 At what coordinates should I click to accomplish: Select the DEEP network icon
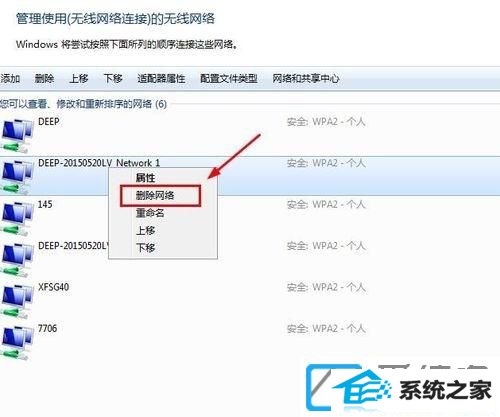coord(17,135)
